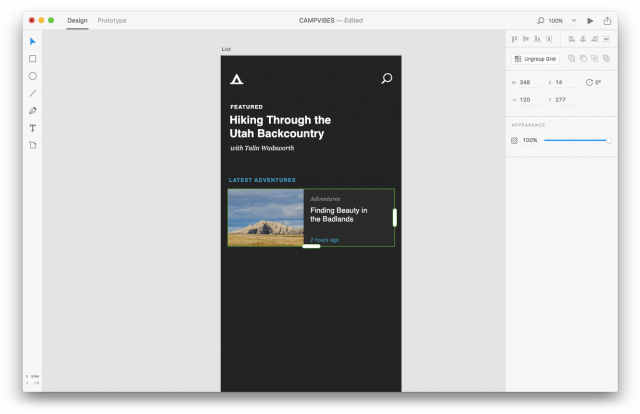Pick the Line tool
640x414 pixels.
32,93
